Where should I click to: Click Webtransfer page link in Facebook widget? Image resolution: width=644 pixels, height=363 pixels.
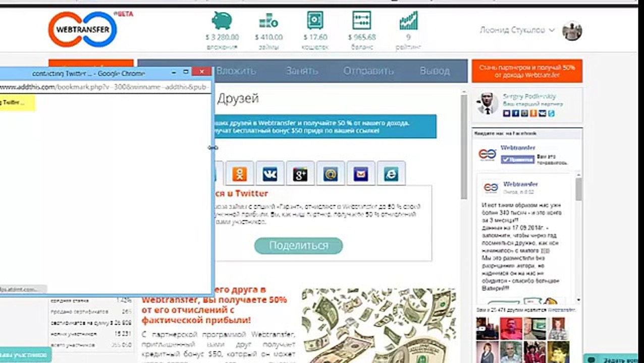click(x=518, y=148)
